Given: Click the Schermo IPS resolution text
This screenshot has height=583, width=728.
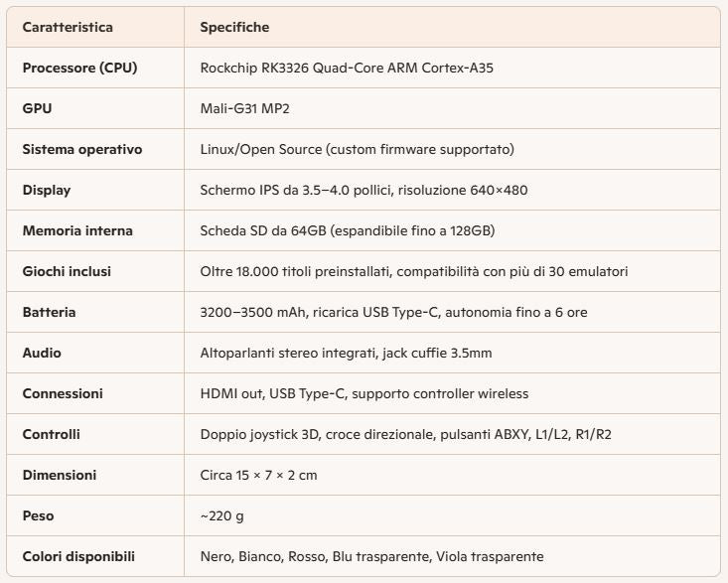Looking at the screenshot, I should click(x=364, y=190).
